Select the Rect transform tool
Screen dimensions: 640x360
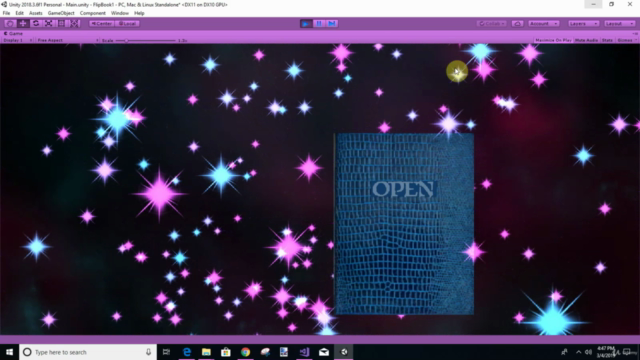click(x=61, y=24)
